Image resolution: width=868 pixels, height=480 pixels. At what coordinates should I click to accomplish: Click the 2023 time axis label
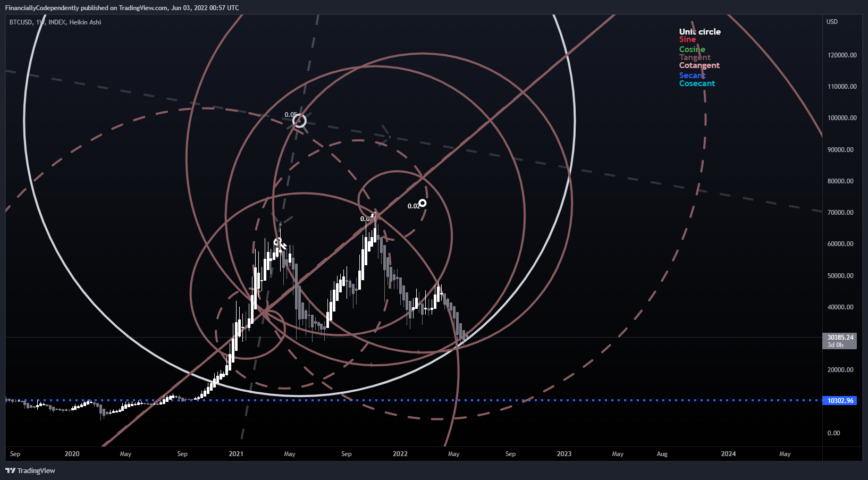[x=564, y=454]
